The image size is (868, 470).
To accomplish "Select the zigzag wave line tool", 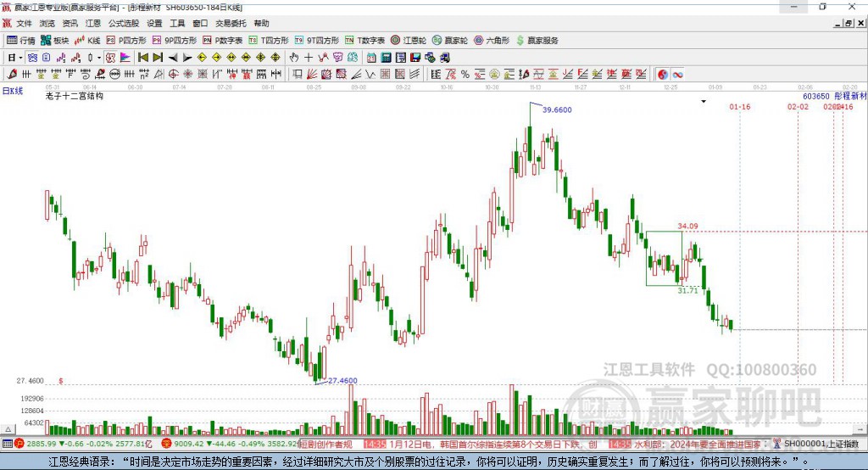I will tap(370, 75).
